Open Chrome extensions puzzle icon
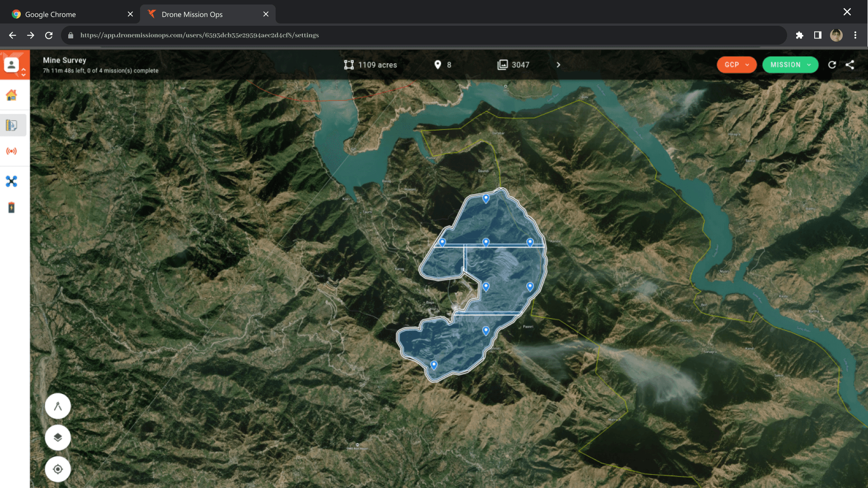 click(799, 35)
